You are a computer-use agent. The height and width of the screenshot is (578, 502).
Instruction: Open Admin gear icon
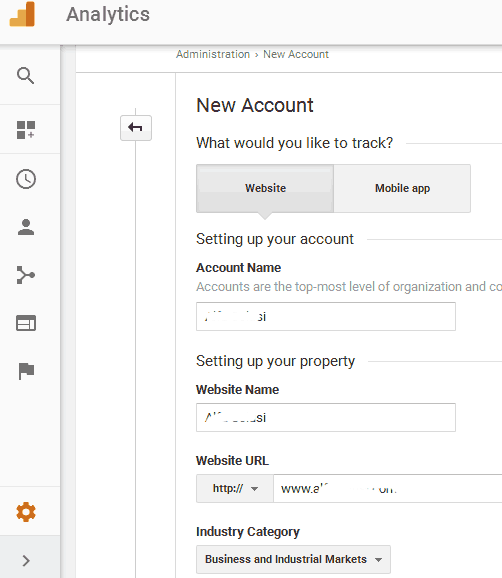26,512
